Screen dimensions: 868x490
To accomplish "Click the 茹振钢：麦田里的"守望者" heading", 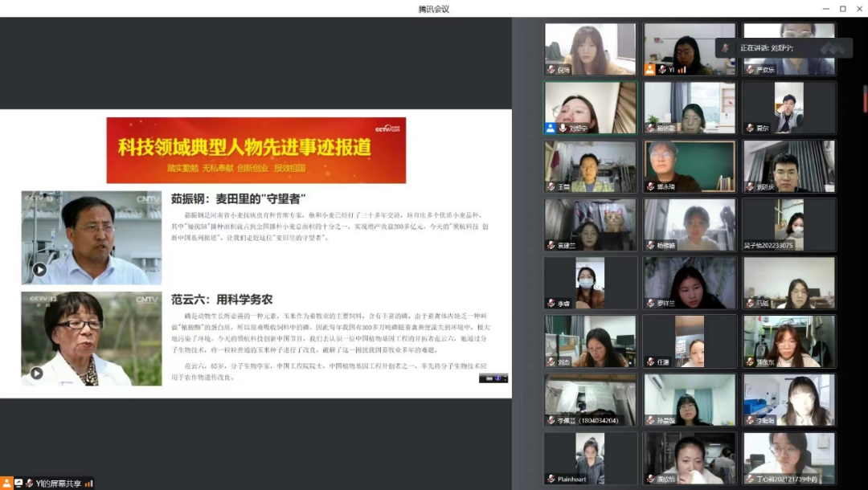I will pos(239,198).
